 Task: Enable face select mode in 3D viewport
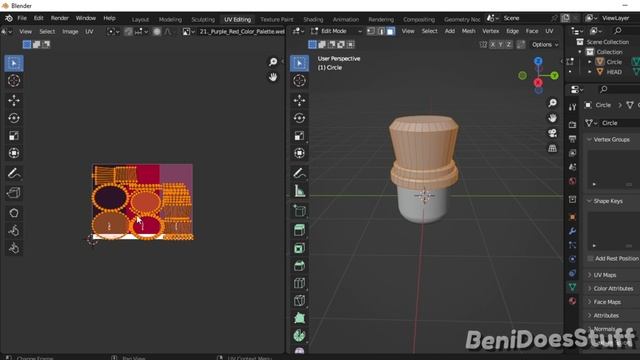pyautogui.click(x=391, y=31)
